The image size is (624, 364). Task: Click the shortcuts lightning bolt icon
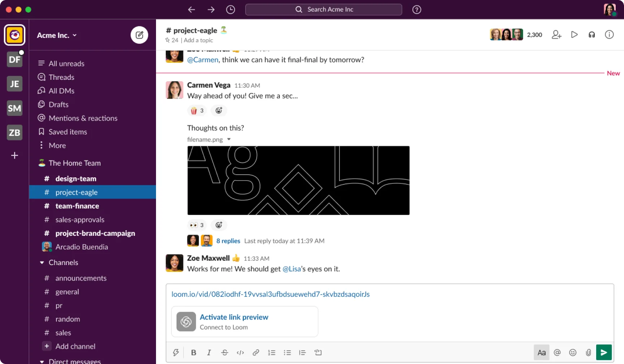[x=176, y=352]
